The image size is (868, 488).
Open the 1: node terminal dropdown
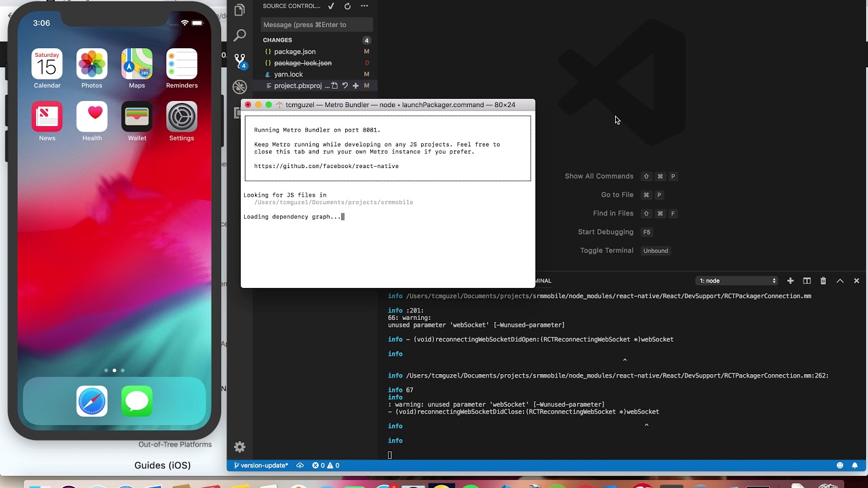coord(737,281)
